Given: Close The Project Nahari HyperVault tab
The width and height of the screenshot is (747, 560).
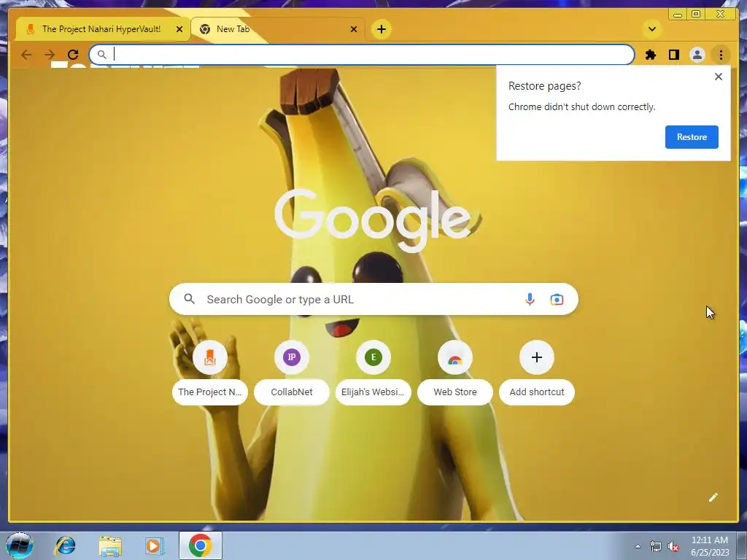Looking at the screenshot, I should pyautogui.click(x=179, y=29).
